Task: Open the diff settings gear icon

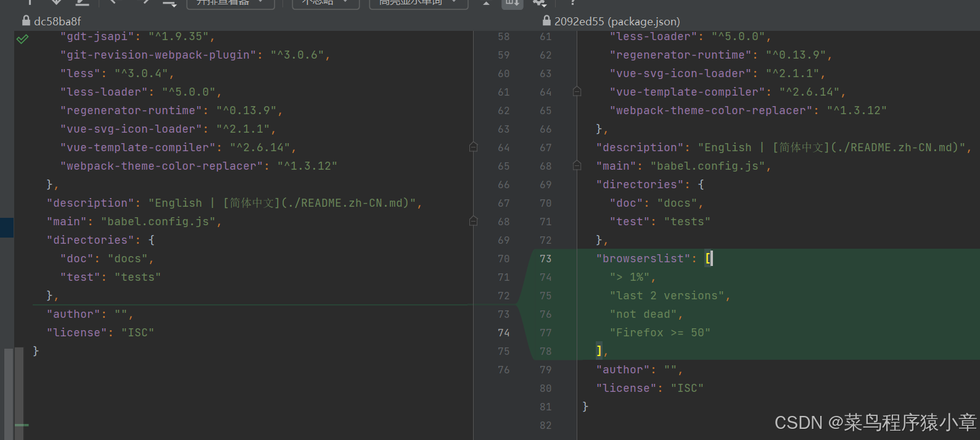Action: [x=540, y=3]
